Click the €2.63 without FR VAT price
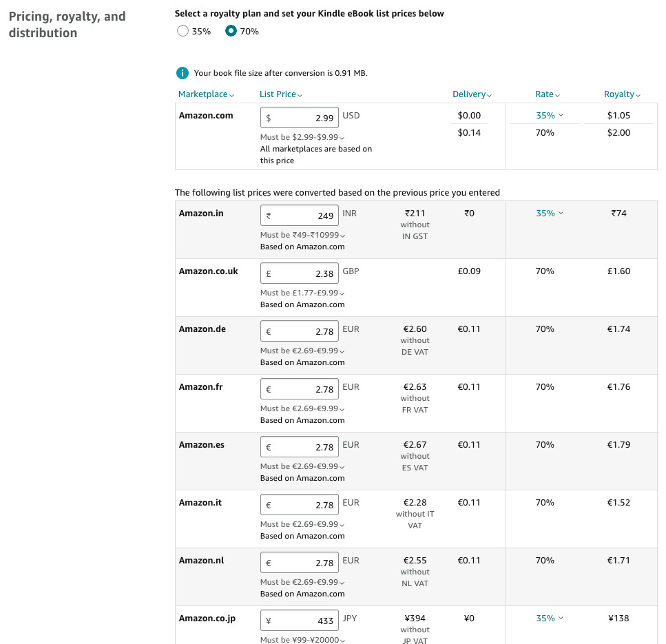The width and height of the screenshot is (666, 644). coord(415,398)
